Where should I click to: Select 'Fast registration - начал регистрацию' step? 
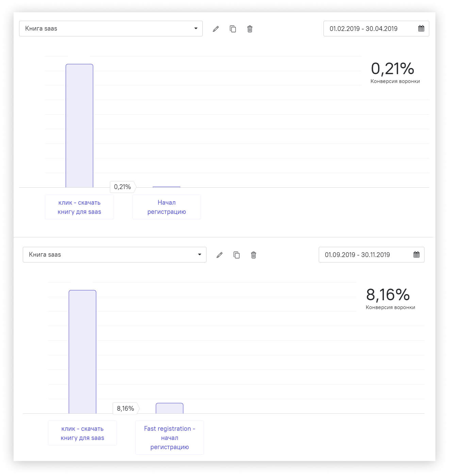(170, 438)
